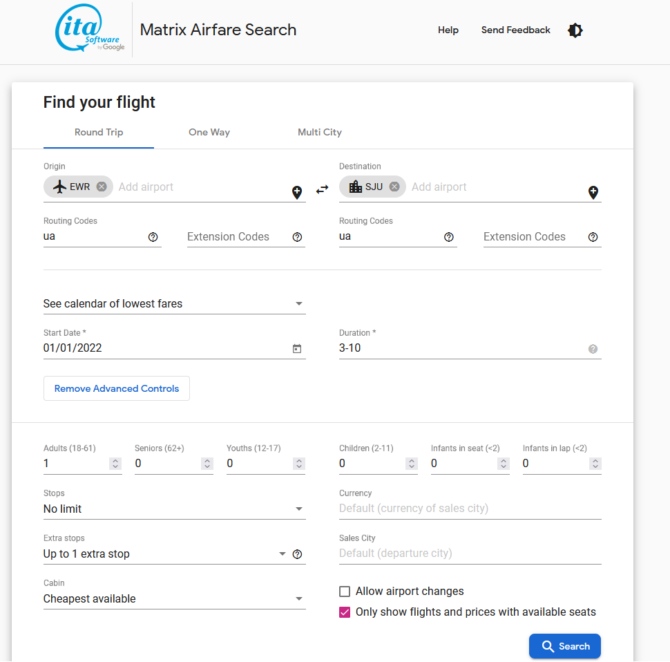The image size is (670, 662).
Task: Enable Allow airport changes checkbox
Action: coord(344,591)
